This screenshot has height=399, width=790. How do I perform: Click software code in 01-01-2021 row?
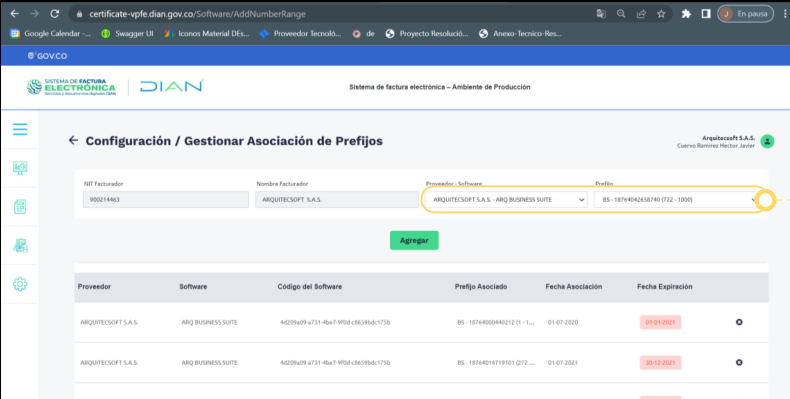click(335, 322)
